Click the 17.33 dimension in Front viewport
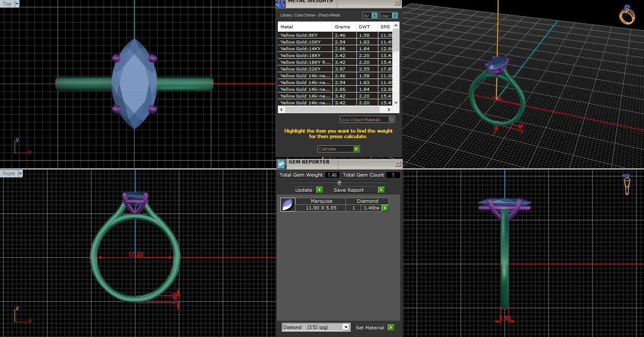This screenshot has height=337, width=644. (136, 254)
